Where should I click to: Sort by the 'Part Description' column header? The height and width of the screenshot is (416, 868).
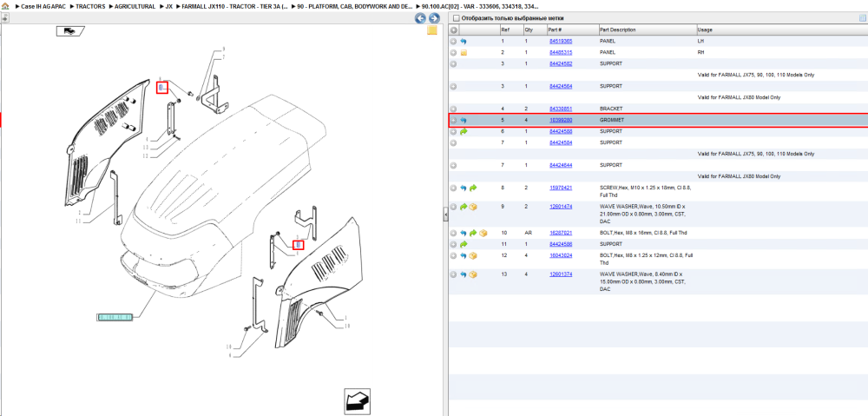pos(647,30)
